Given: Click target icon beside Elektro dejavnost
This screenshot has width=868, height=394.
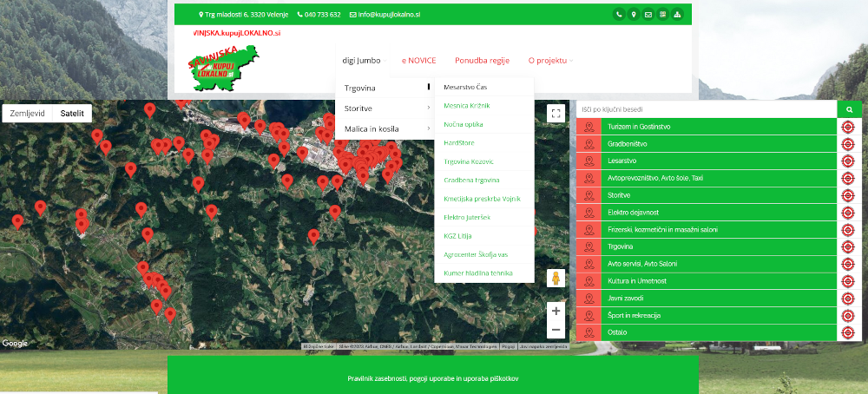Looking at the screenshot, I should 847,213.
